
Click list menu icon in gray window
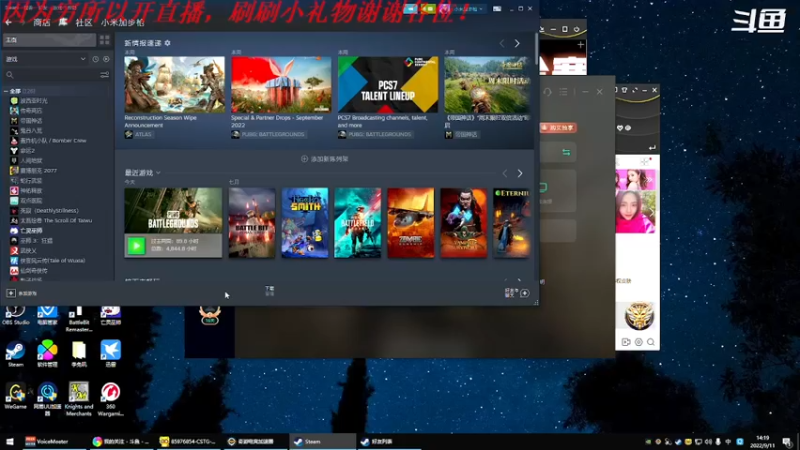point(563,92)
